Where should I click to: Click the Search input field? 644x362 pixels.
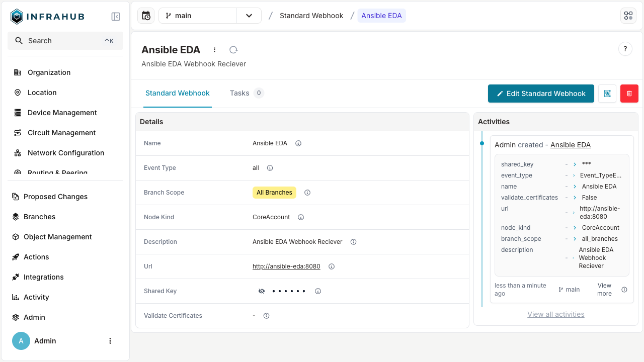65,40
